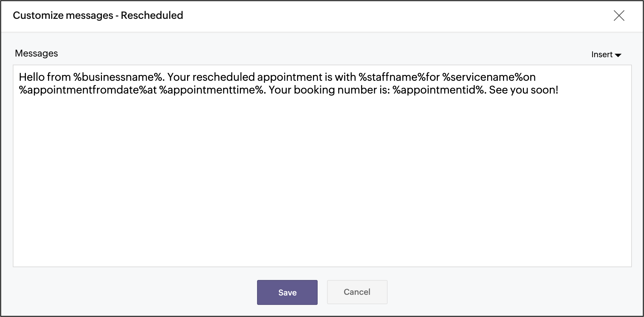Click the Insert dropdown arrow

[618, 55]
